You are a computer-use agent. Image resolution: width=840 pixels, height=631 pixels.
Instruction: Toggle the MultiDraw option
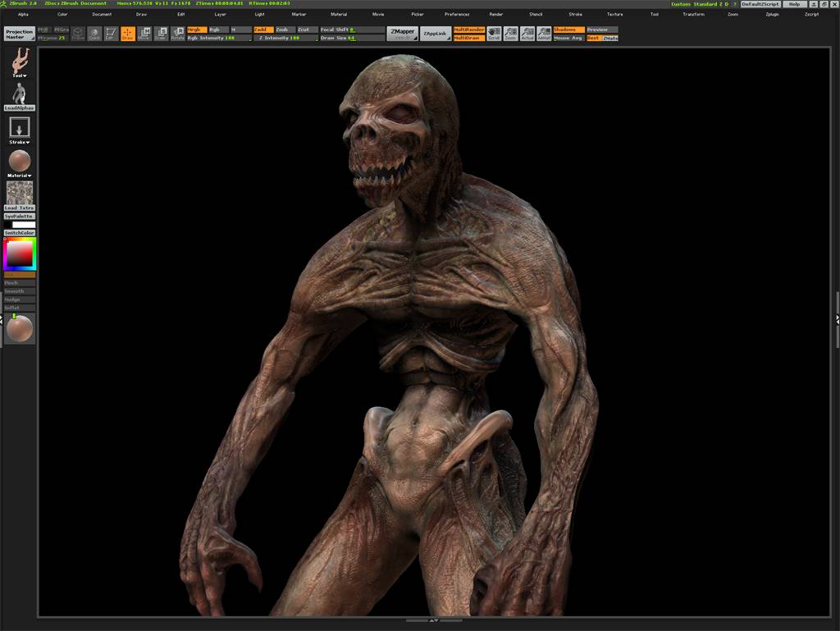tap(469, 38)
